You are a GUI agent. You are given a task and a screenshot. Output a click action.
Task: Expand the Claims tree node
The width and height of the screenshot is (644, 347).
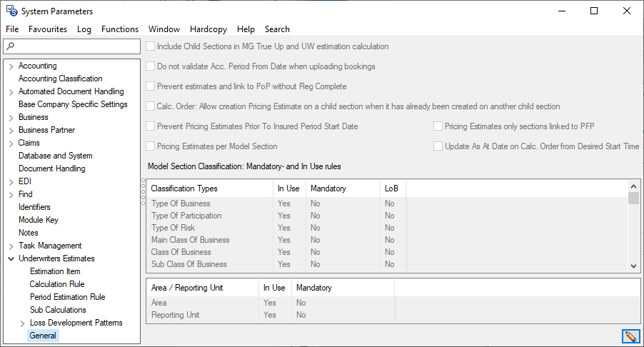coord(11,143)
